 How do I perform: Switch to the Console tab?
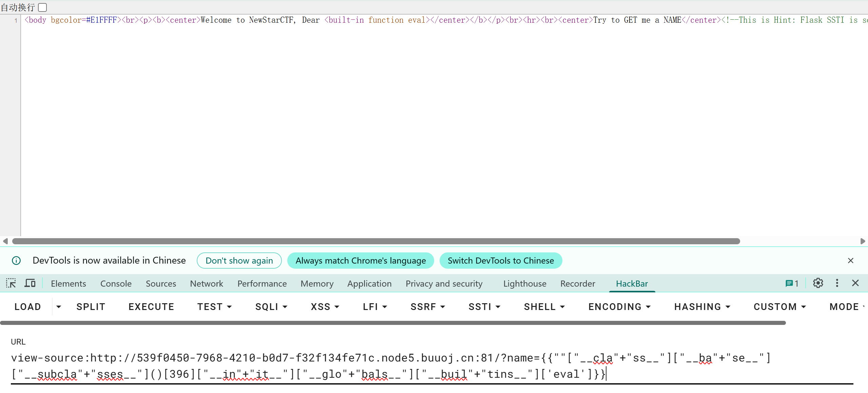[116, 284]
